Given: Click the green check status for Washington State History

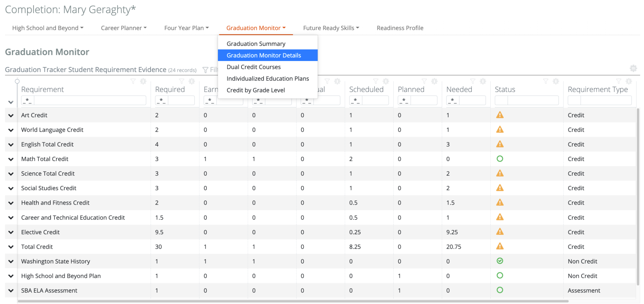Looking at the screenshot, I should [500, 261].
